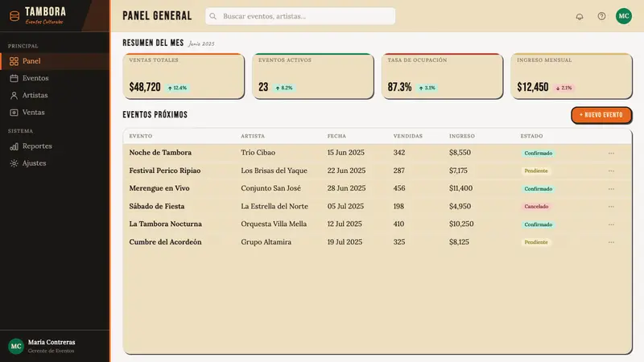Select event Festival Perico Ripiao
This screenshot has height=362, width=644.
[165, 171]
